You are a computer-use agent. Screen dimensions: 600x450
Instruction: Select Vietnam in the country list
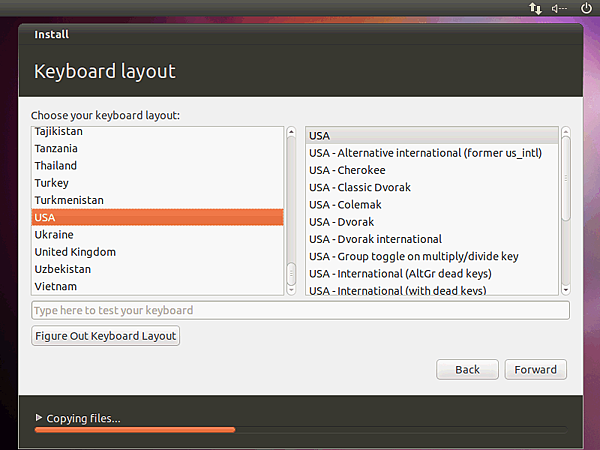[x=157, y=286]
